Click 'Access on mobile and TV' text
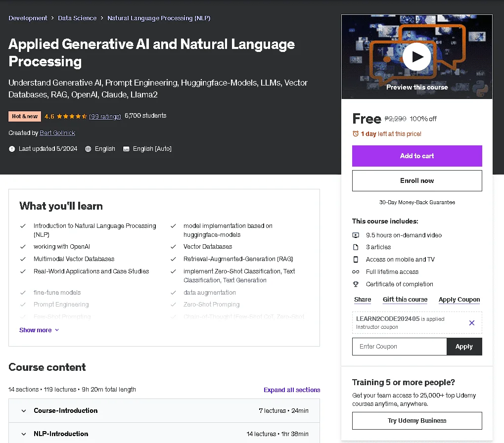Screen dimensions: 504x443 [400, 259]
